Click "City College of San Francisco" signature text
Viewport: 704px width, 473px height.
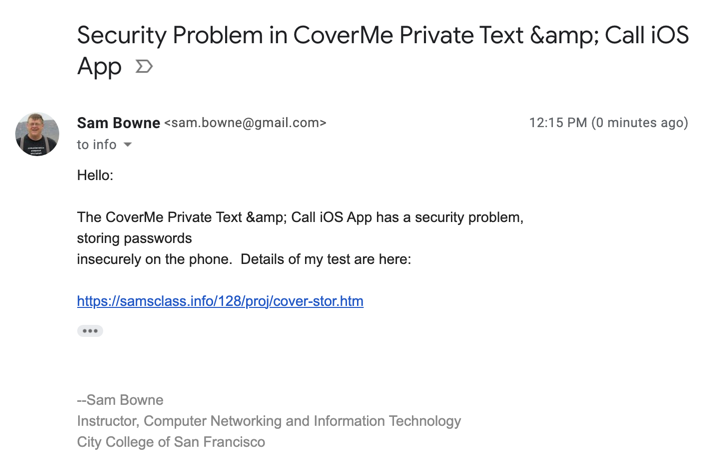point(171,442)
